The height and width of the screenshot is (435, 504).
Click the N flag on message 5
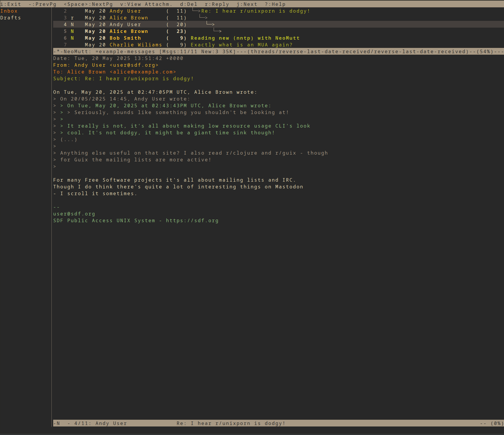(x=72, y=31)
